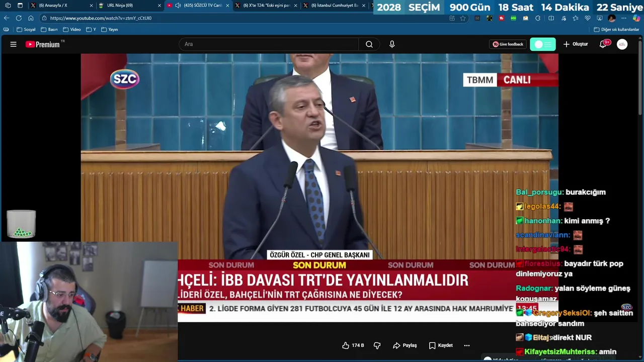Toggle the green switch in YouTube header

[543, 44]
